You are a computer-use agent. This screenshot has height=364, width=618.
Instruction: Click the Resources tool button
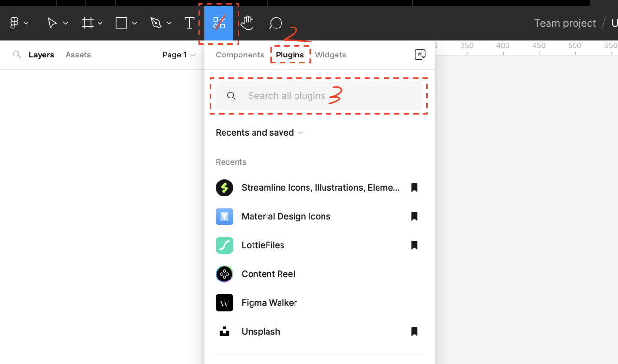tap(219, 23)
